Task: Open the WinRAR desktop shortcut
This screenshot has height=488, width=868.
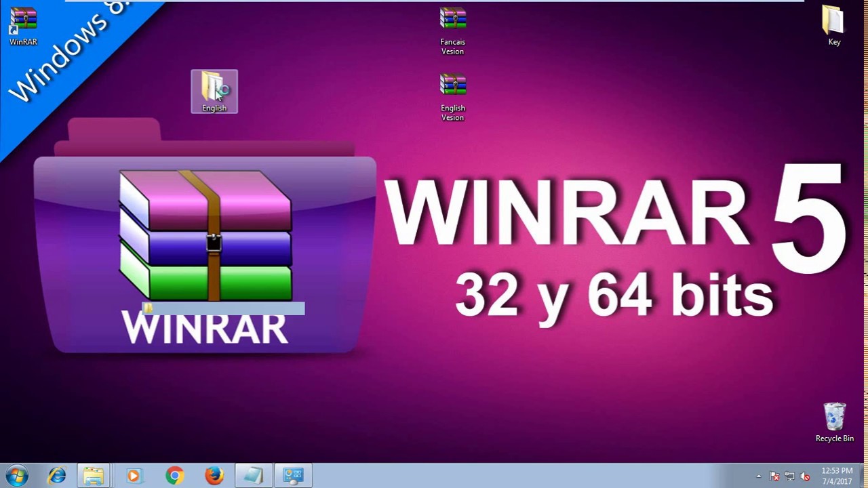Action: click(x=23, y=26)
